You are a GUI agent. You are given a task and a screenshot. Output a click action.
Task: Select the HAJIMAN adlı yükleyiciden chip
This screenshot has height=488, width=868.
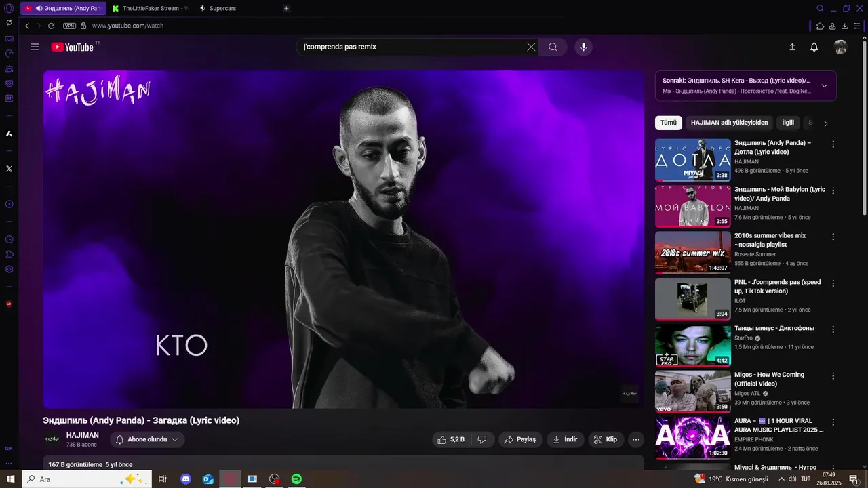[x=730, y=123]
